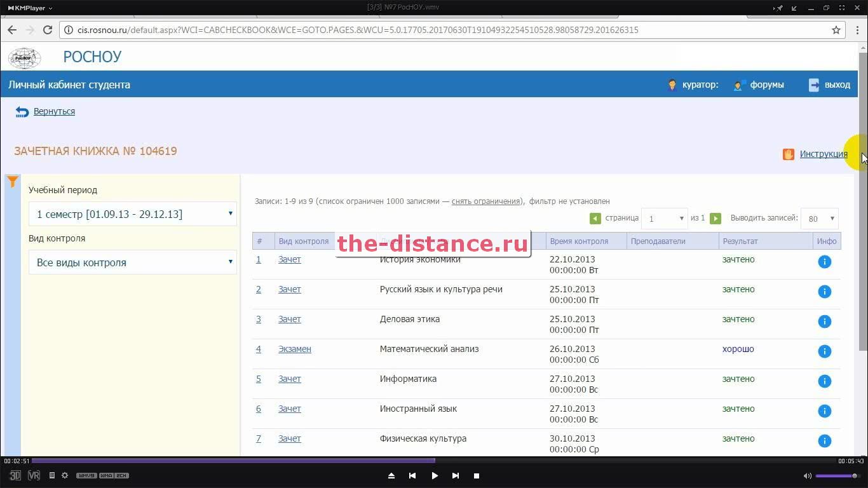Viewport: 868px width, 488px height.
Task: Go to next page with green right arrow
Action: click(x=715, y=219)
